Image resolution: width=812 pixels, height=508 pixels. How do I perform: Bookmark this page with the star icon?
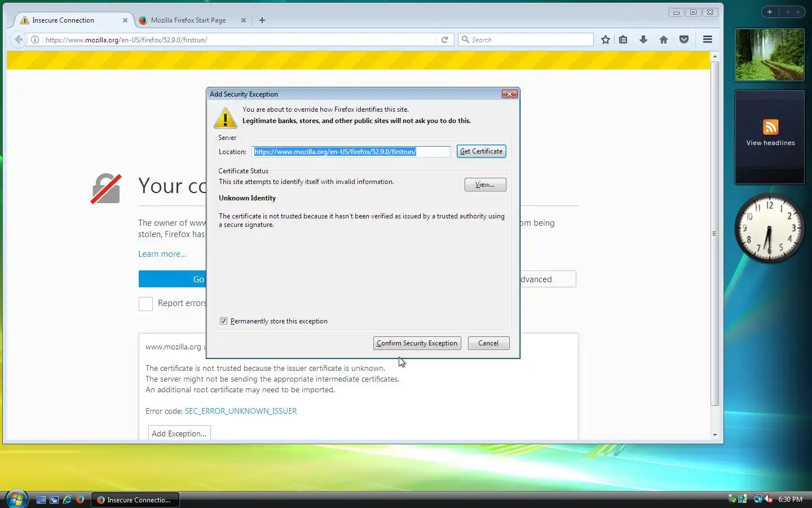(605, 40)
